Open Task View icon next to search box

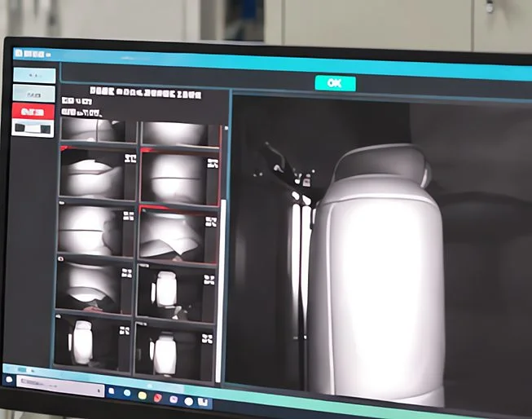point(112,391)
